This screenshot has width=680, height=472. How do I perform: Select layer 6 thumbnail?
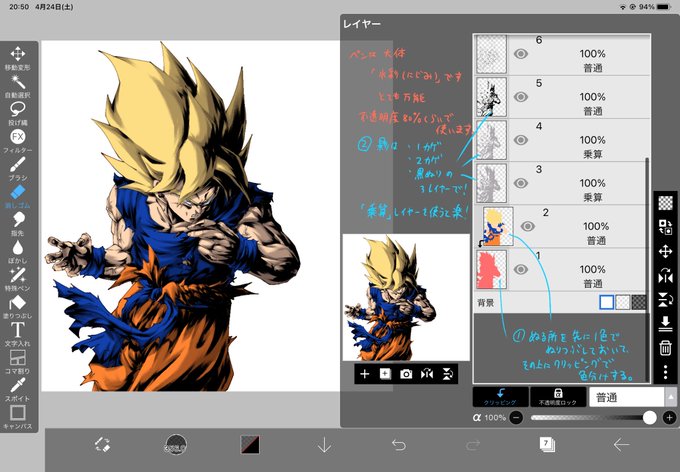491,54
